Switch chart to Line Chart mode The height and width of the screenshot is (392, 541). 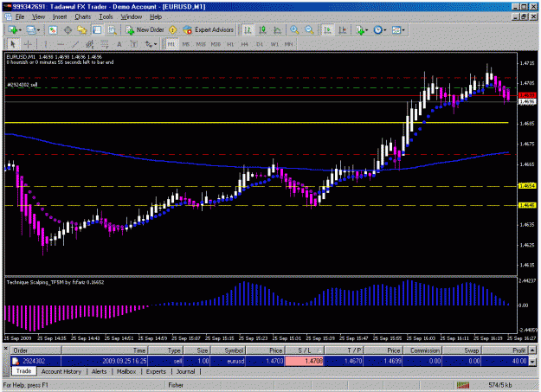pyautogui.click(x=277, y=30)
